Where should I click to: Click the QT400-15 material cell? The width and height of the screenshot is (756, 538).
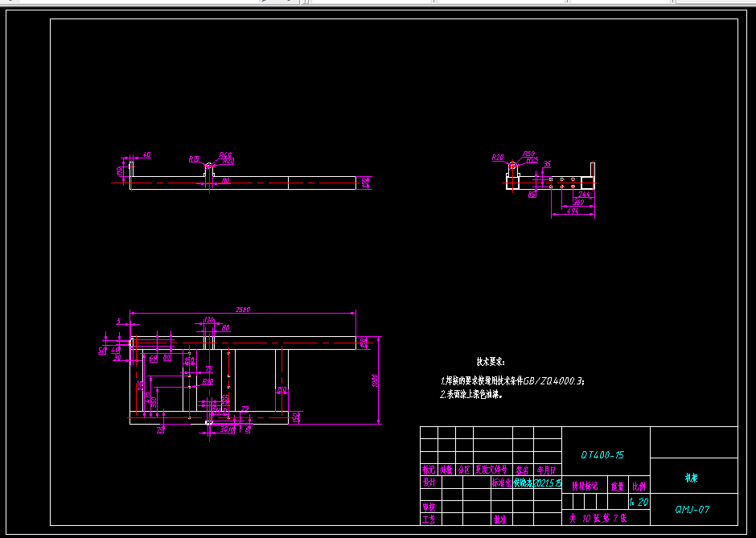pyautogui.click(x=602, y=454)
